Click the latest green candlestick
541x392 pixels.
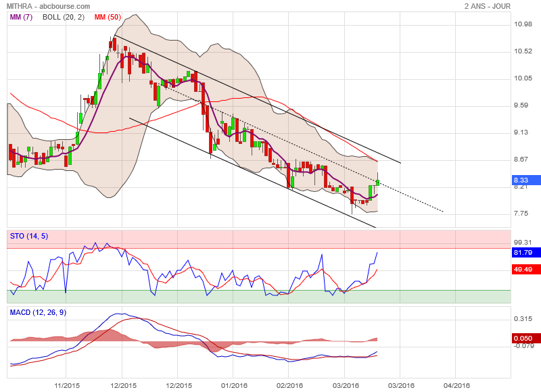(x=378, y=182)
